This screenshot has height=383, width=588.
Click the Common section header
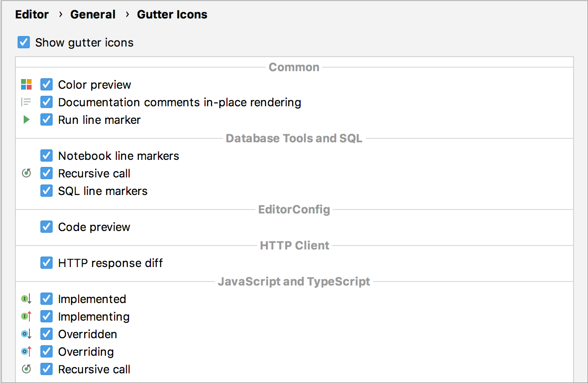point(294,67)
